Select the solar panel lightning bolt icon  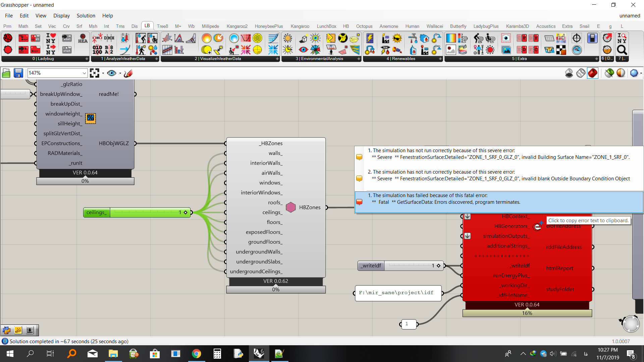point(370,38)
